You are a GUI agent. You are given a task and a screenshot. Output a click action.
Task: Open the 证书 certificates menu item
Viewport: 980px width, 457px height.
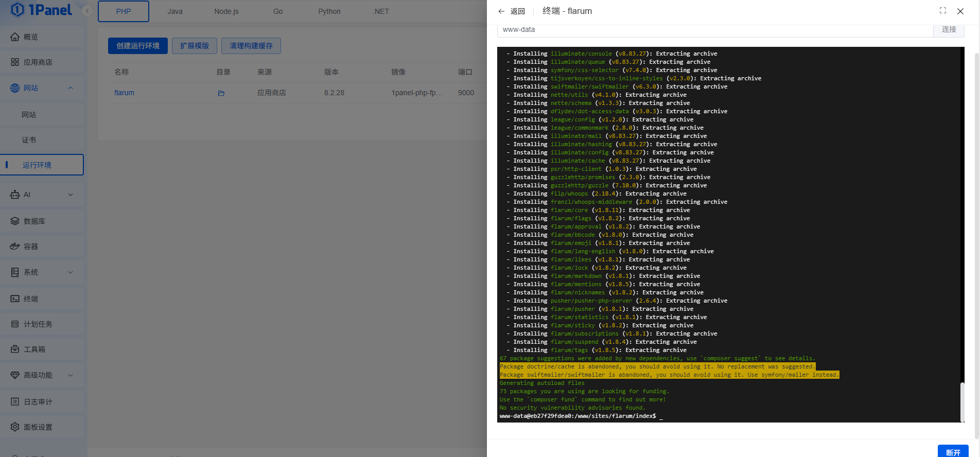[x=42, y=140]
